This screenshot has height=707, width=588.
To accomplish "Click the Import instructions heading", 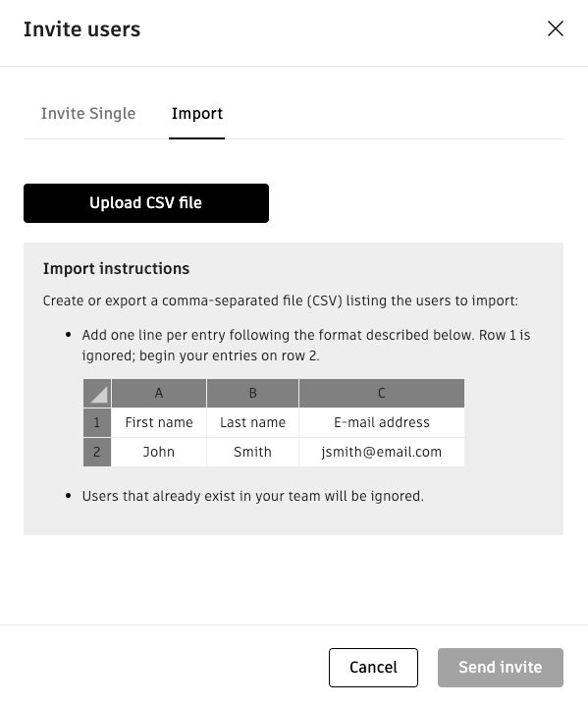I will tap(116, 269).
